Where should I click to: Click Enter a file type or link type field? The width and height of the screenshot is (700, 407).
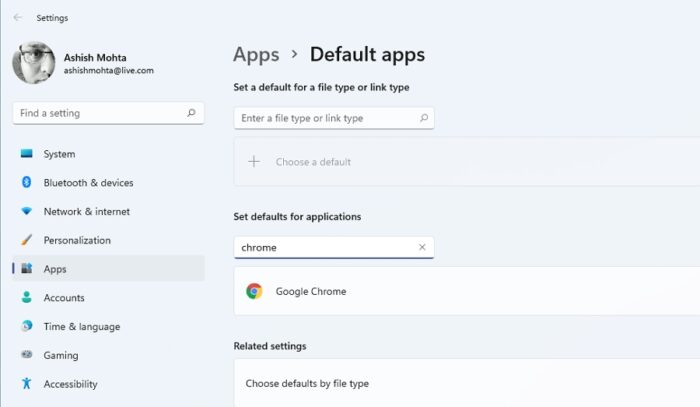pos(325,118)
